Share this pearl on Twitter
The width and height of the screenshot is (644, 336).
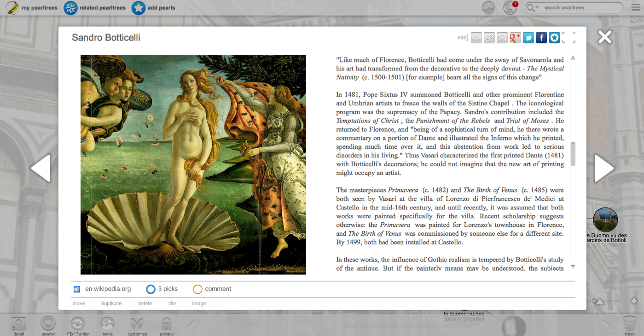click(528, 38)
